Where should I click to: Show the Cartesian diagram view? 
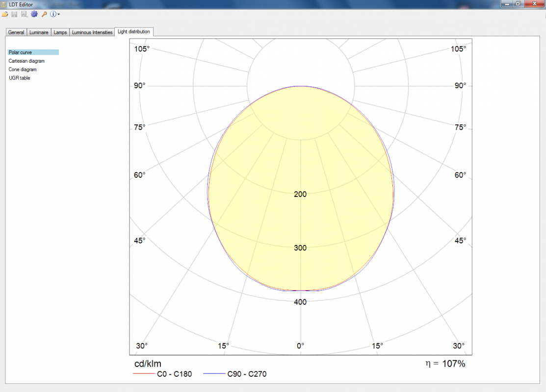point(26,61)
